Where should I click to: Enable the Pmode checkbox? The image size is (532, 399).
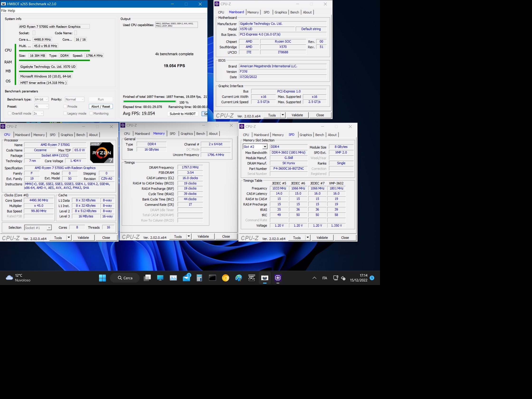pos(65,106)
